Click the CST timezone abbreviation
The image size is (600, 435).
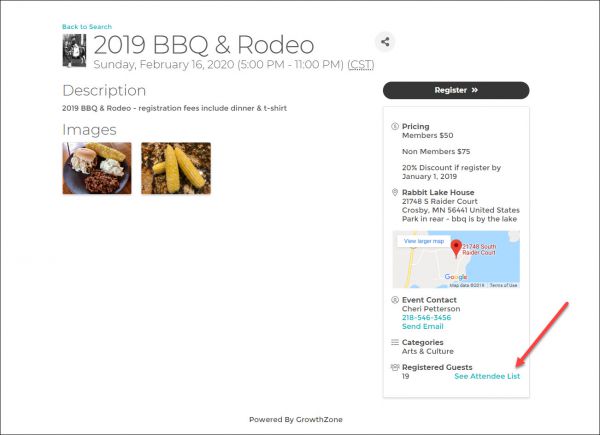362,65
